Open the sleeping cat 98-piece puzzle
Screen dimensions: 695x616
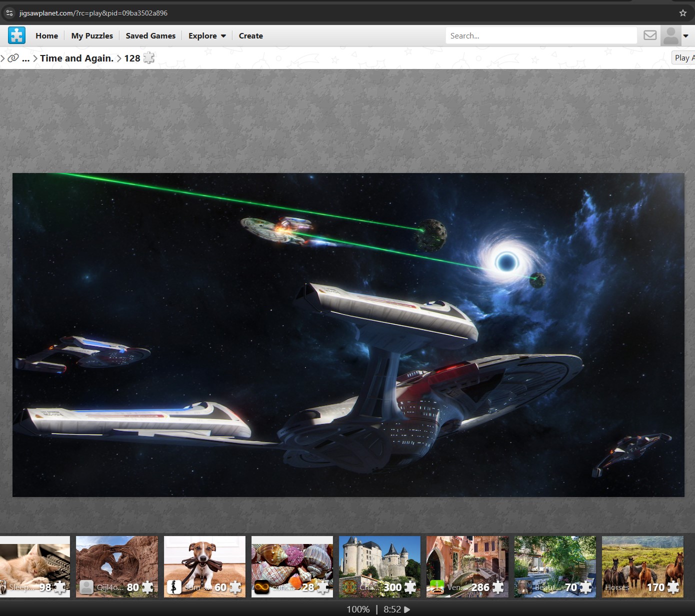(x=35, y=566)
